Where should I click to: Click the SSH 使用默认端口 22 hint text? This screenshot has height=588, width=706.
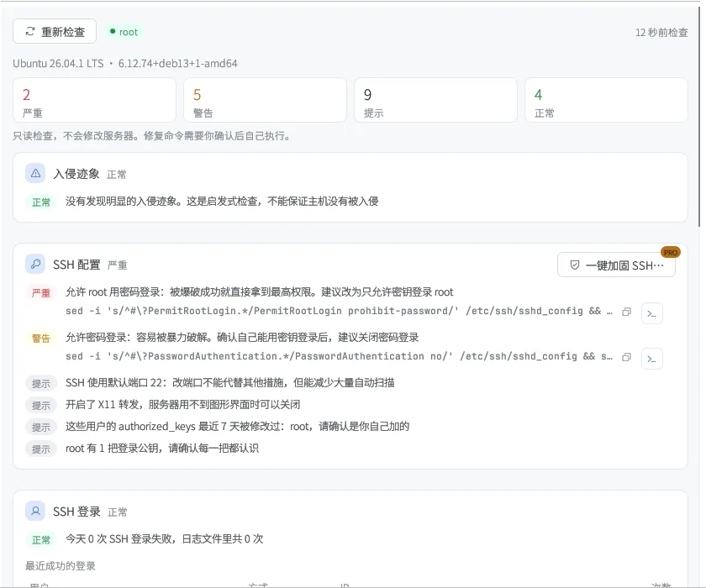230,382
